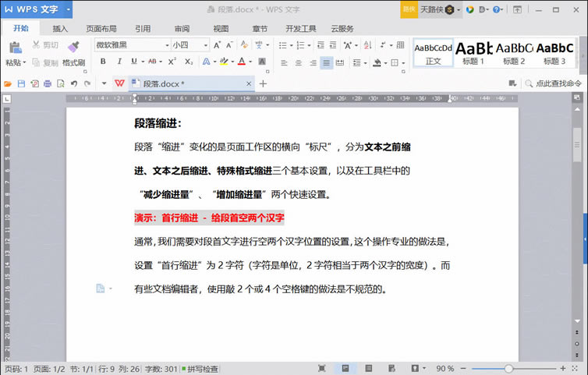Image resolution: width=588 pixels, height=375 pixels.
Task: Click the paragraph layout icon beside text
Action: coord(101,288)
